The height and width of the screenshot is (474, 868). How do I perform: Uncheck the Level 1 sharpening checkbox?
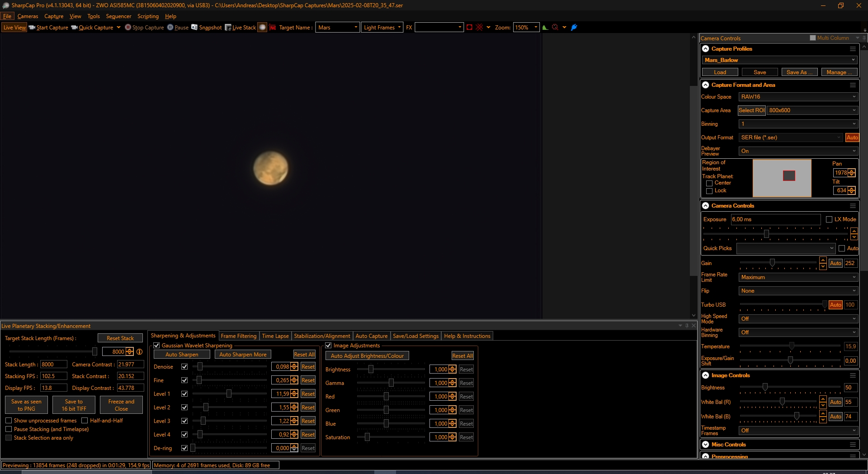pyautogui.click(x=184, y=394)
